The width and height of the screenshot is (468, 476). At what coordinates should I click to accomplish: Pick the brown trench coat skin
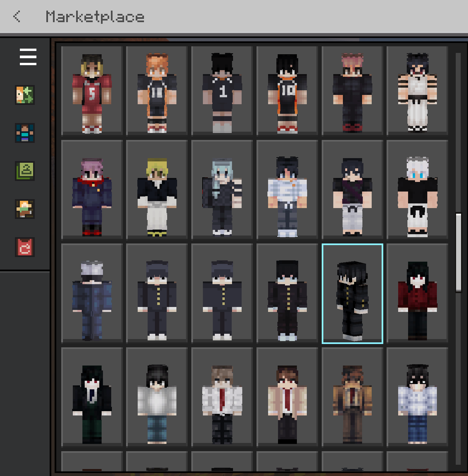point(352,397)
